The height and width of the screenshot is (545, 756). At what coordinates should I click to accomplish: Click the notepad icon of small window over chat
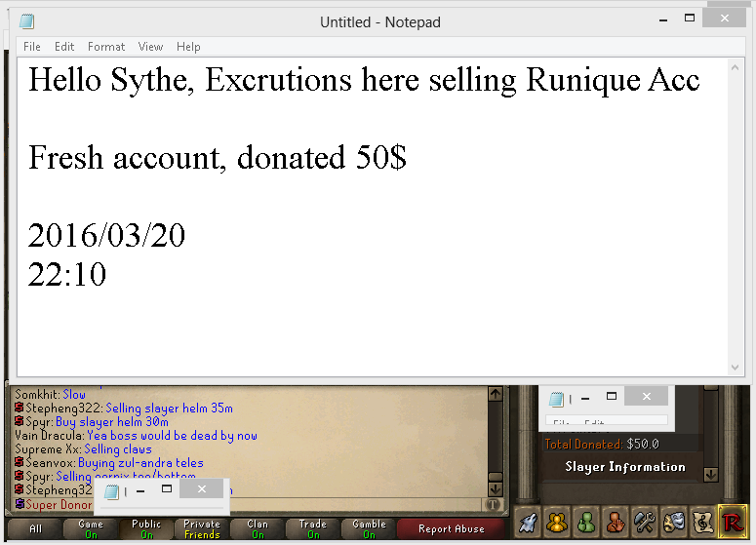click(112, 491)
